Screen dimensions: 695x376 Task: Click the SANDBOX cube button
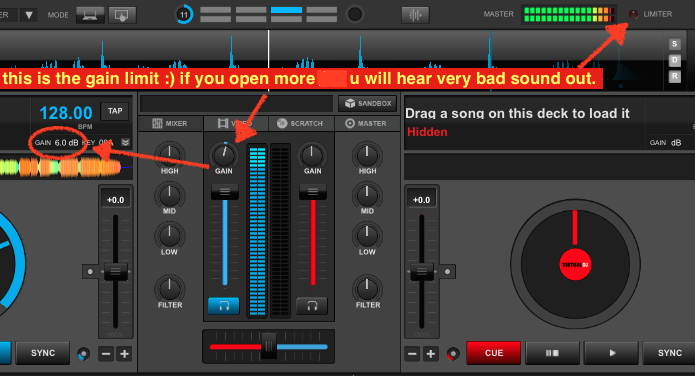(367, 104)
